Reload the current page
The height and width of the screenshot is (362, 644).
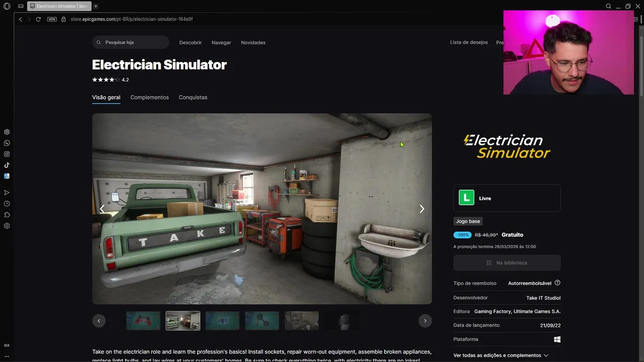click(38, 19)
